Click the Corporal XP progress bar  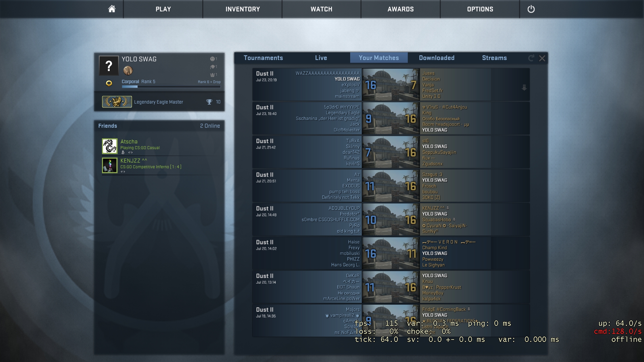coord(171,87)
